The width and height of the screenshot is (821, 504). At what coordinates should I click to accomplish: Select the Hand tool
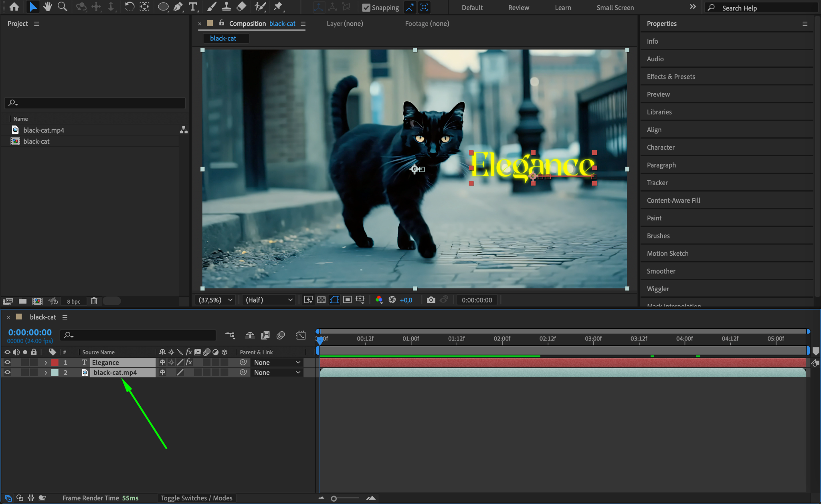pos(48,7)
